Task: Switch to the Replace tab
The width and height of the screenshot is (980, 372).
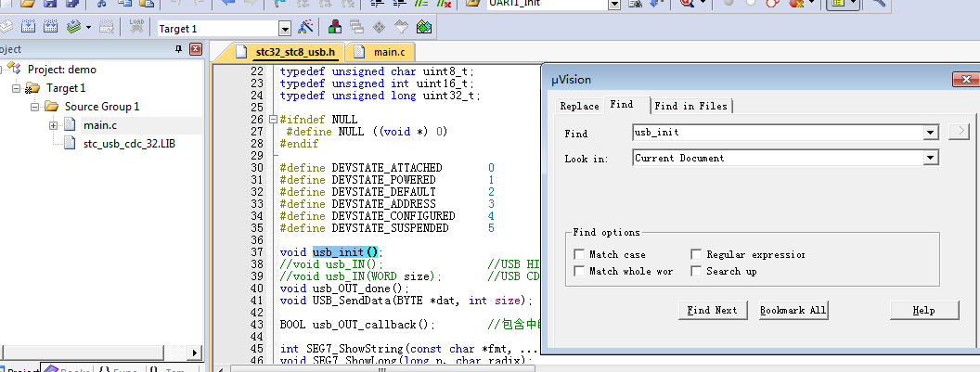Action: (x=579, y=107)
